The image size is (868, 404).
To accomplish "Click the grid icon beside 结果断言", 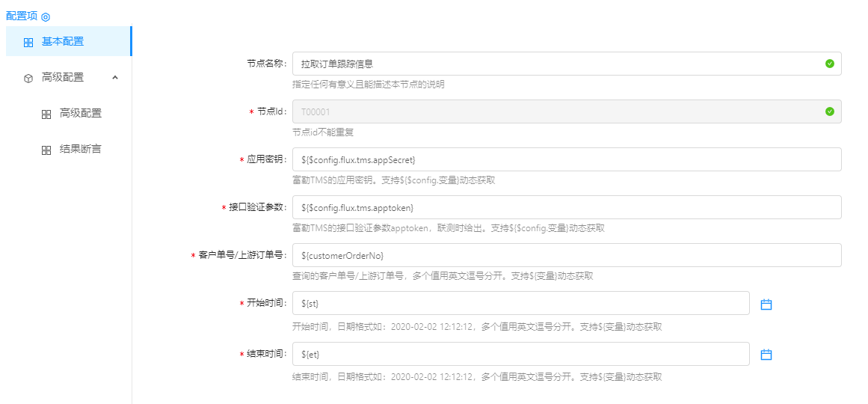I will coord(46,150).
